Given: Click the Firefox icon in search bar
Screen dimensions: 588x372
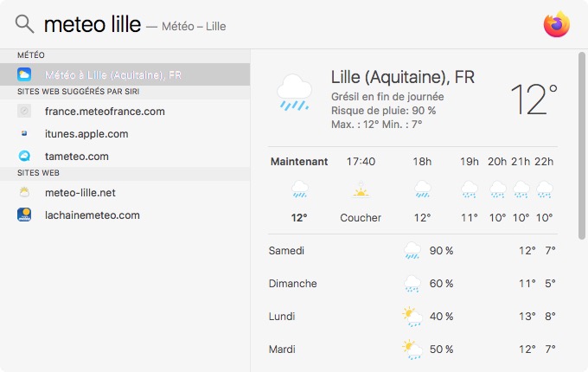Looking at the screenshot, I should click(x=557, y=24).
